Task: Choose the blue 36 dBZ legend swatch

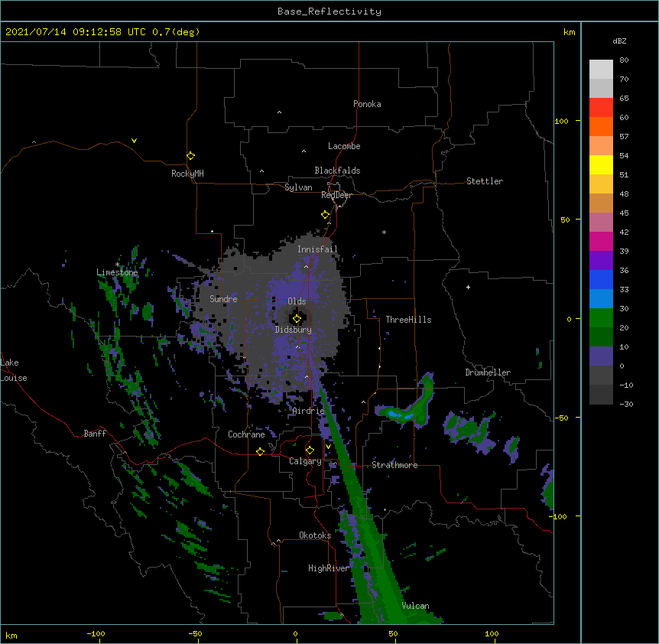Action: click(601, 279)
